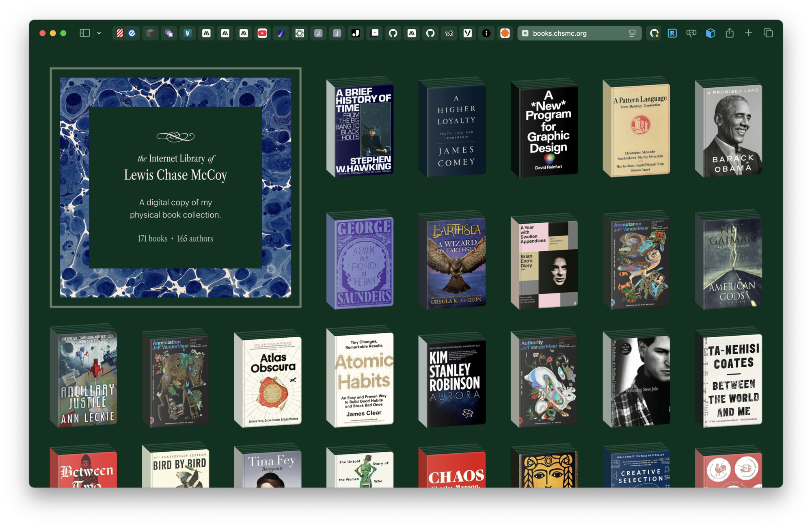Click the books.chsmc.org address field
Screen dimensions: 812x526
(579, 33)
